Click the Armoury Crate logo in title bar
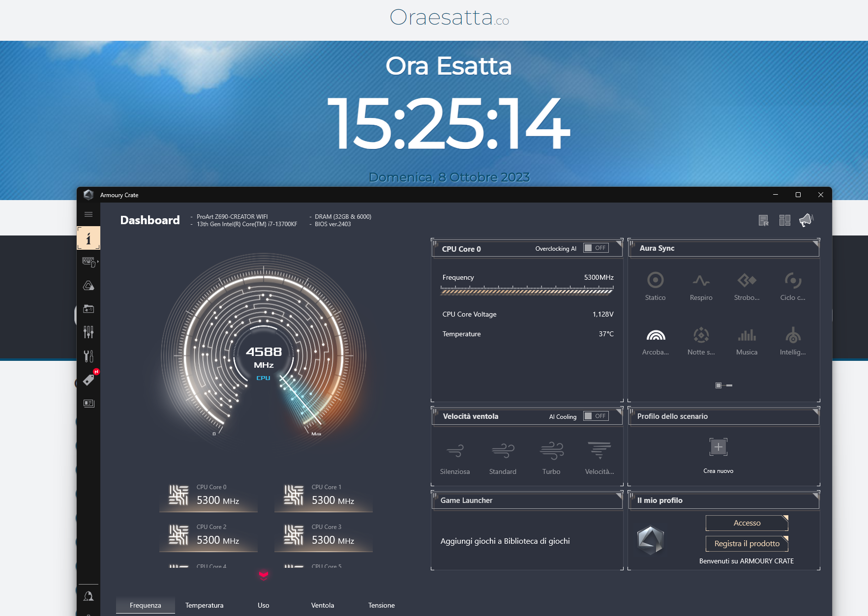The width and height of the screenshot is (868, 616). pyautogui.click(x=89, y=195)
